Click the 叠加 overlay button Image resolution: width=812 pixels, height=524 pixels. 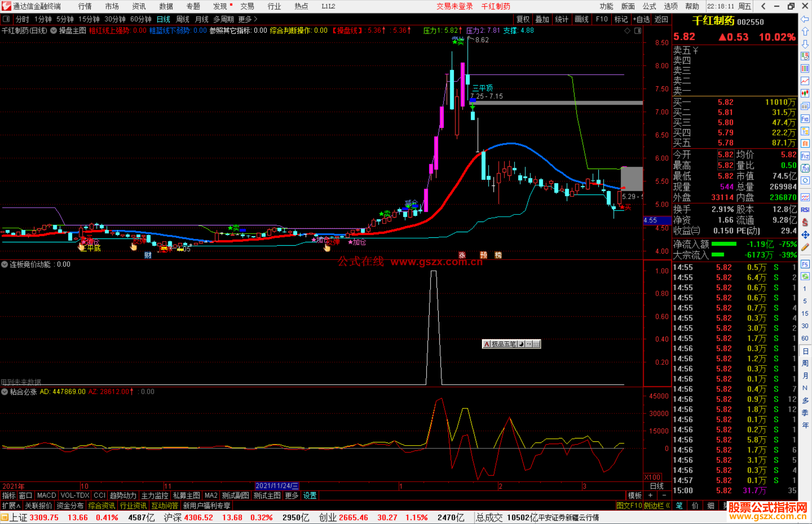(542, 19)
